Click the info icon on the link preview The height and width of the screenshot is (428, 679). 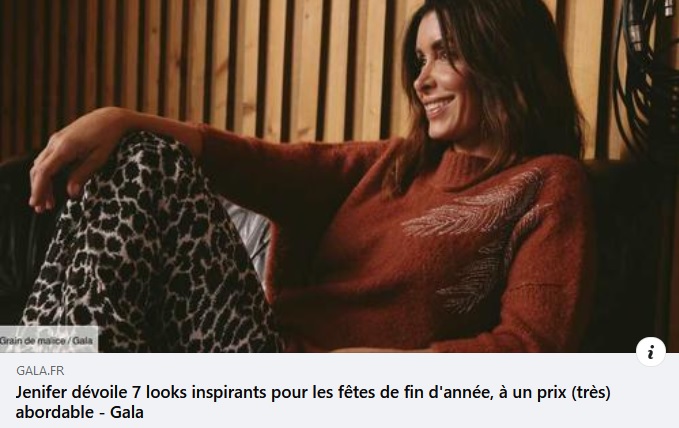tap(650, 352)
